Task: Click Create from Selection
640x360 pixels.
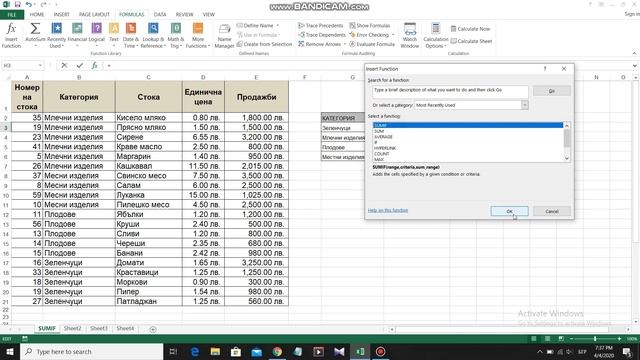Action: 264,44
